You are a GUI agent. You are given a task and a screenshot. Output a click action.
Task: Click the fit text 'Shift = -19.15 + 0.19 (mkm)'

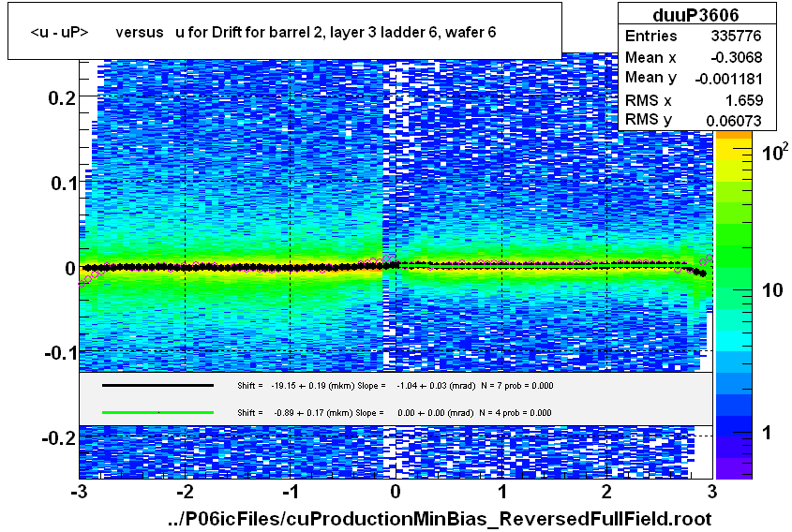[296, 386]
